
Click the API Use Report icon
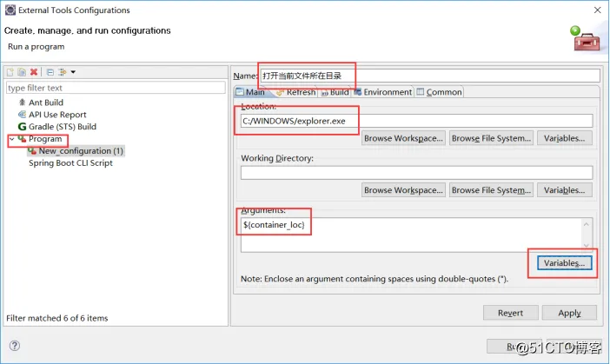[23, 115]
